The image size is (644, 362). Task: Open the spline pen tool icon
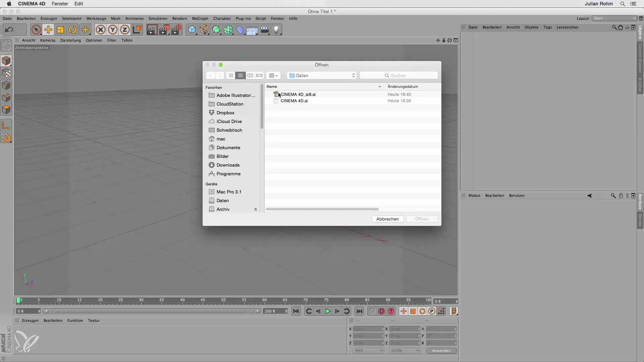[204, 29]
